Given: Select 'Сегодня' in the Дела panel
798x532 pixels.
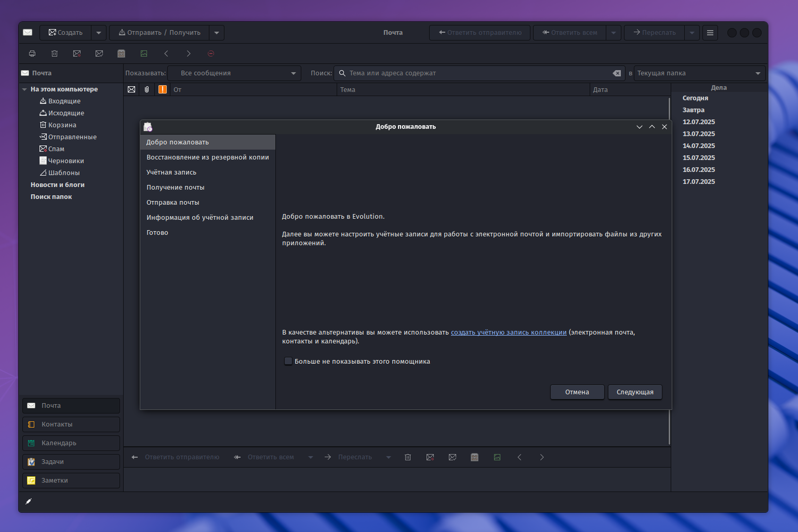Looking at the screenshot, I should point(695,98).
